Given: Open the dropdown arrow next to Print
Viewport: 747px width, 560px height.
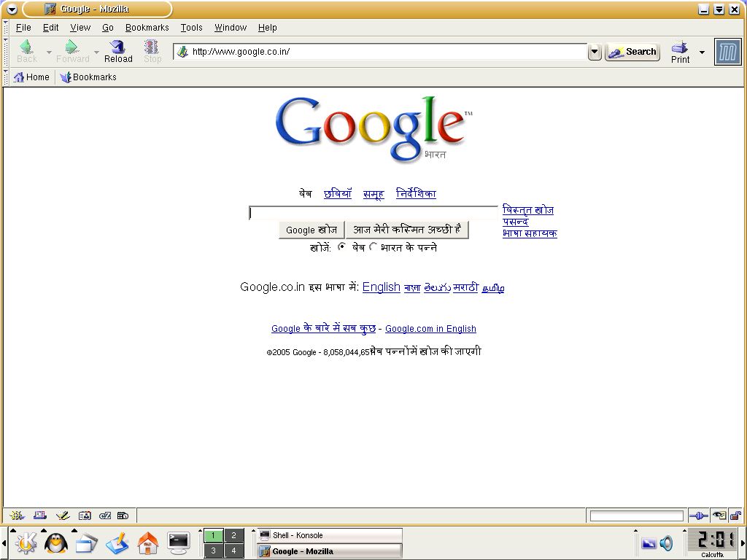Looking at the screenshot, I should pyautogui.click(x=702, y=52).
